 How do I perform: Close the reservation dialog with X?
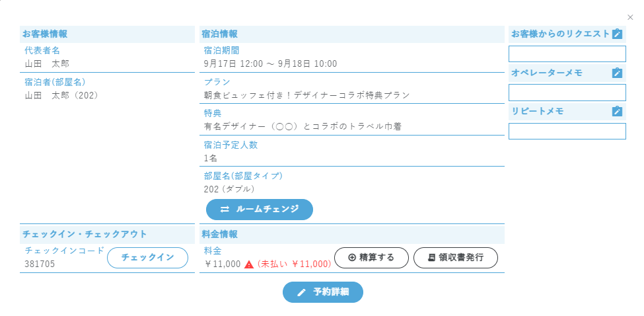(630, 18)
